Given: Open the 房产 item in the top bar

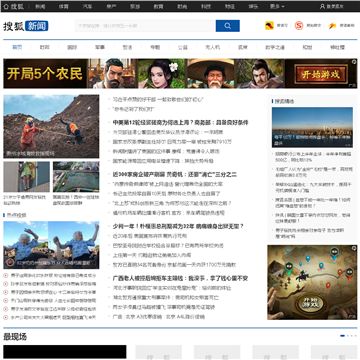Looking at the screenshot, I should [x=111, y=6].
